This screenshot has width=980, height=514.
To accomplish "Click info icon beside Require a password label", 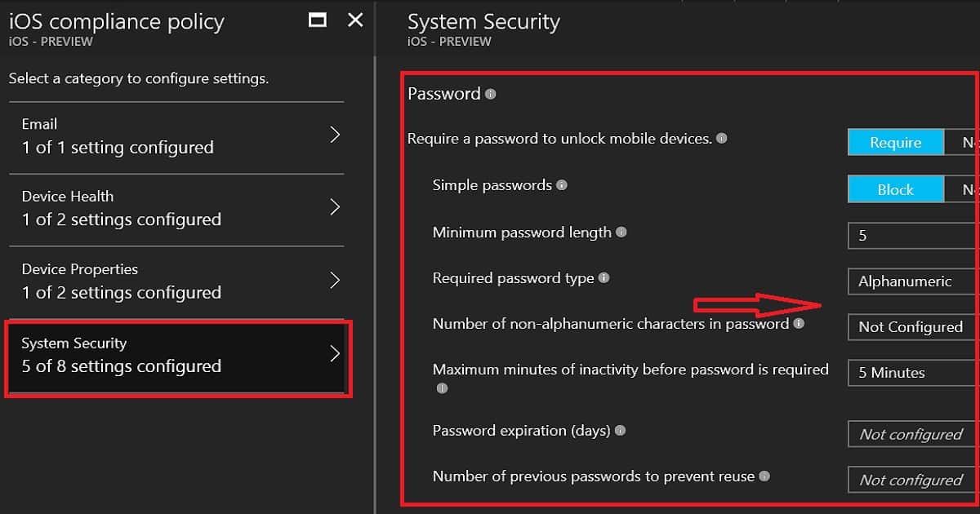I will [721, 139].
